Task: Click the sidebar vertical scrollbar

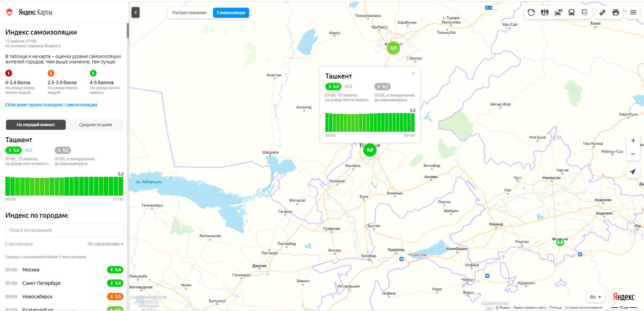Action: tap(128, 29)
